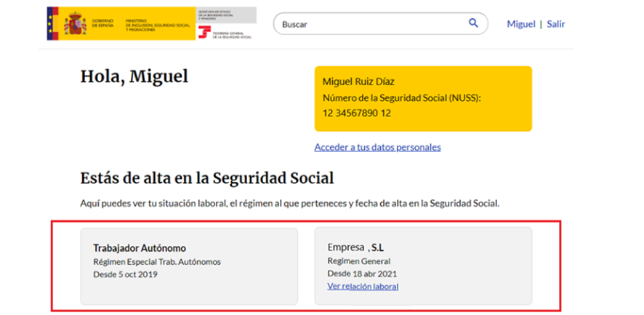The image size is (644, 315).
Task: Click the name Miguel Ruiz Díaz
Action: click(x=358, y=81)
